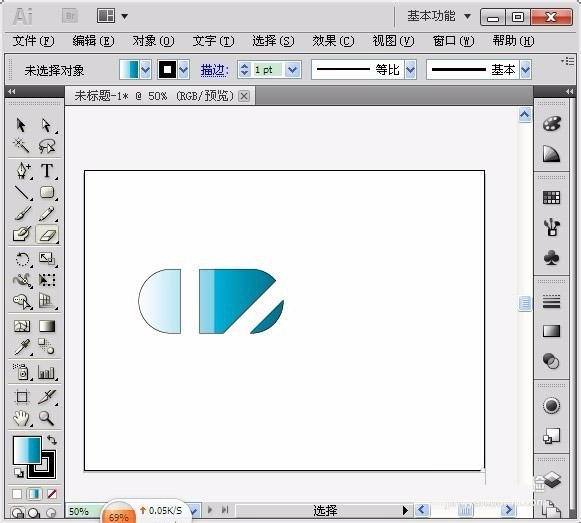Select the Lasso tool
The image size is (581, 523).
[x=46, y=146]
